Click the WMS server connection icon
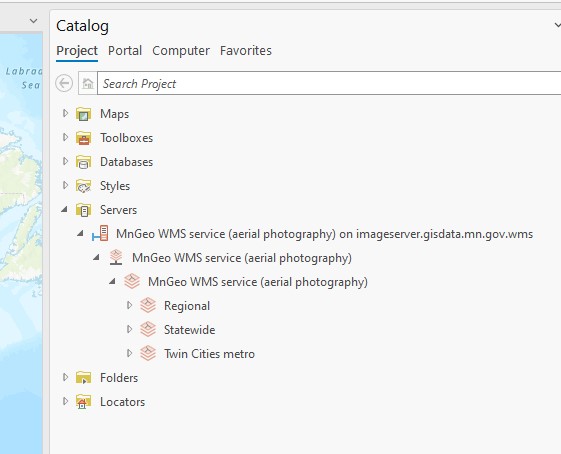 tap(100, 233)
